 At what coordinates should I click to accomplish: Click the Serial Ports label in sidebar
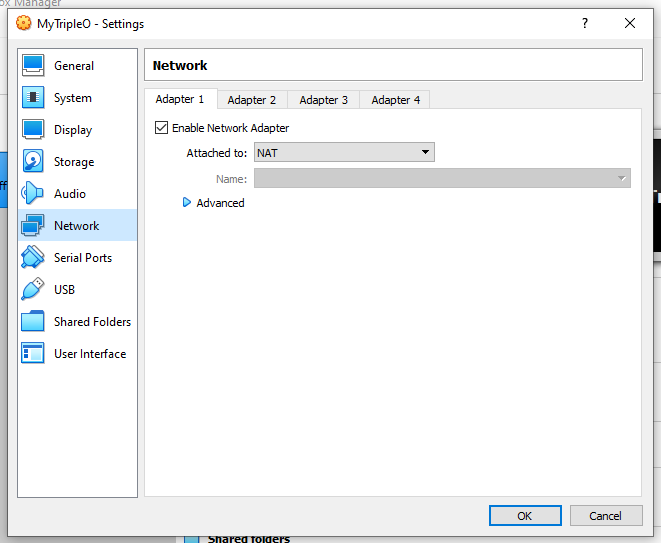(83, 258)
